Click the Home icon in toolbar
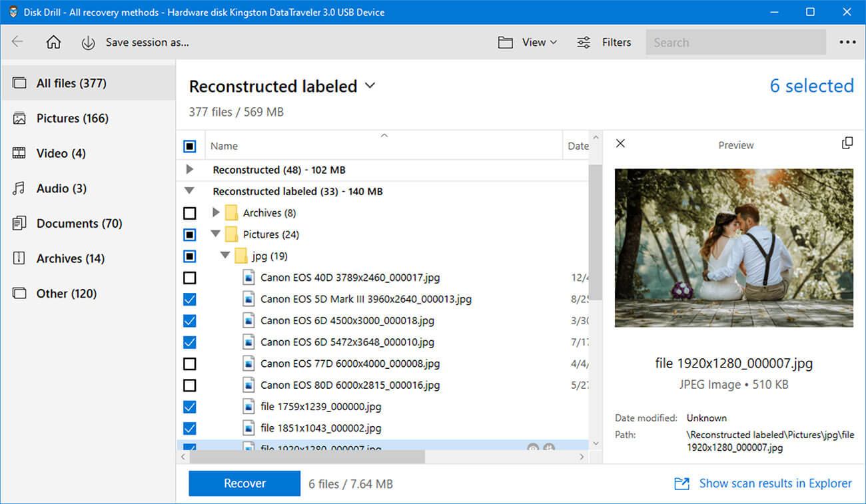Image resolution: width=866 pixels, height=504 pixels. pos(53,42)
